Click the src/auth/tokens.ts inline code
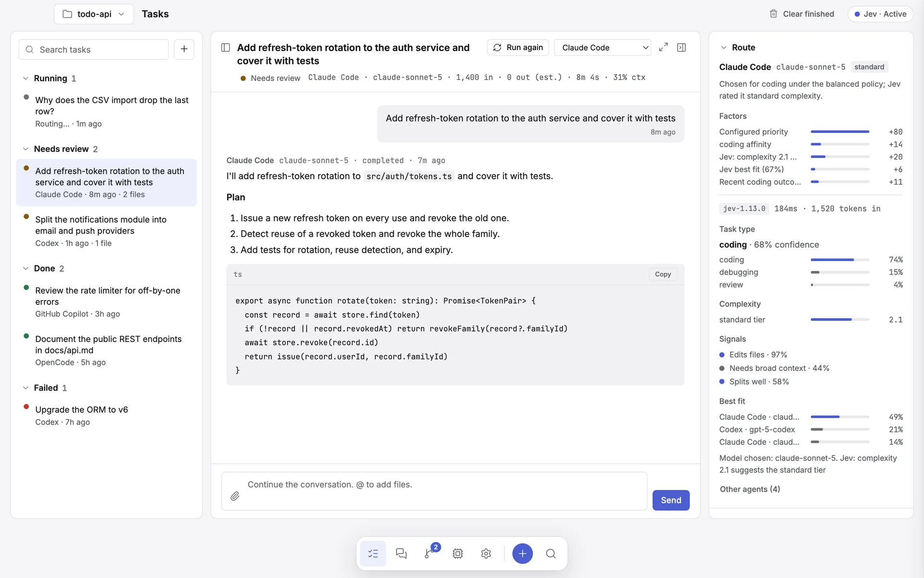924x578 pixels. point(409,176)
